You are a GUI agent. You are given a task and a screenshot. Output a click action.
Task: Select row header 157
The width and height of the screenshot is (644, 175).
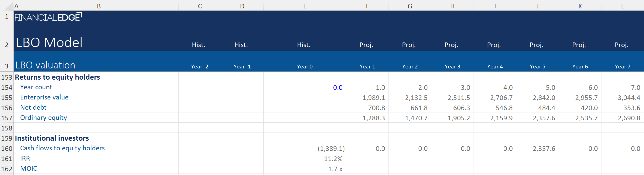(7, 118)
